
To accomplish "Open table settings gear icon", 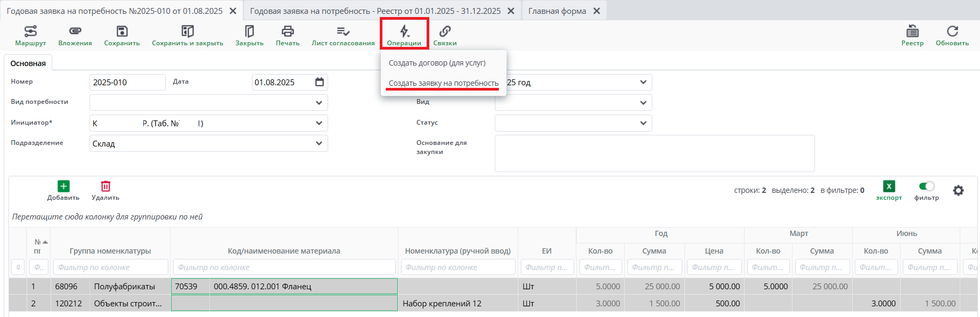I will (x=958, y=190).
